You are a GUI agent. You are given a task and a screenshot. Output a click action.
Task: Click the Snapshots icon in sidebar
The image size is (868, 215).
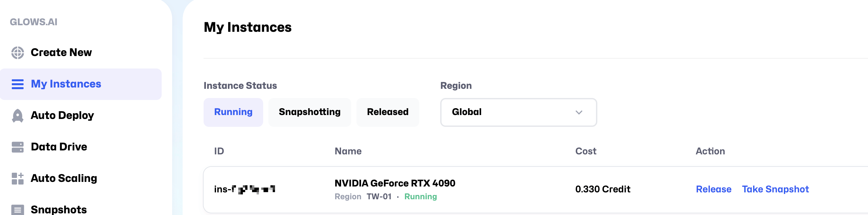[x=18, y=210]
